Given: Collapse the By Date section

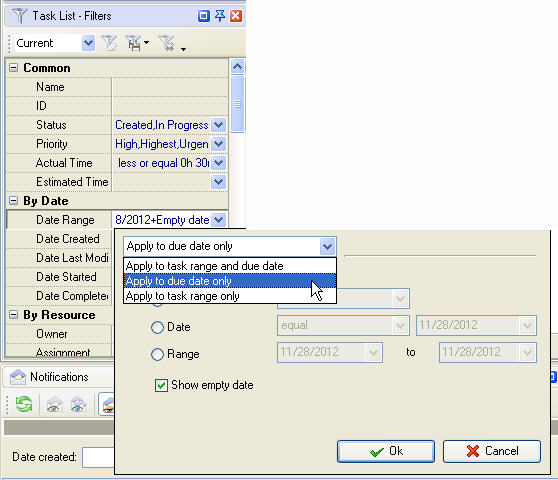Looking at the screenshot, I should 13,201.
